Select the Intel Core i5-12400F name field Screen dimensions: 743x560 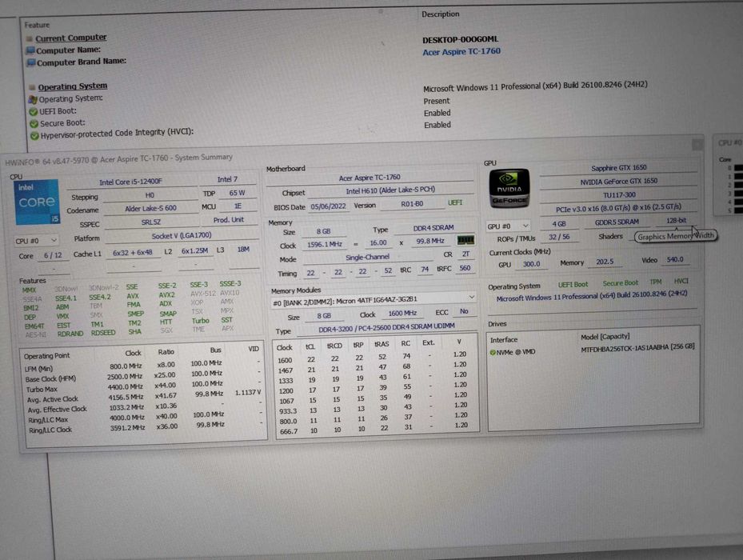[x=131, y=182]
